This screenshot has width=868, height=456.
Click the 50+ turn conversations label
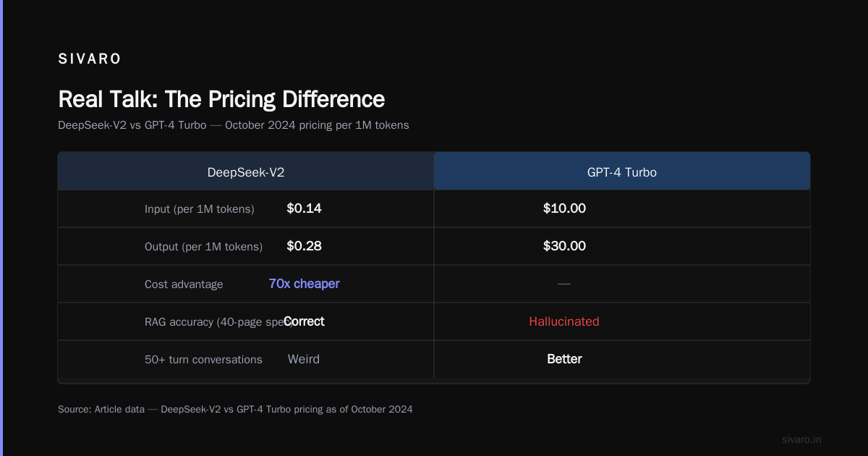tap(203, 360)
